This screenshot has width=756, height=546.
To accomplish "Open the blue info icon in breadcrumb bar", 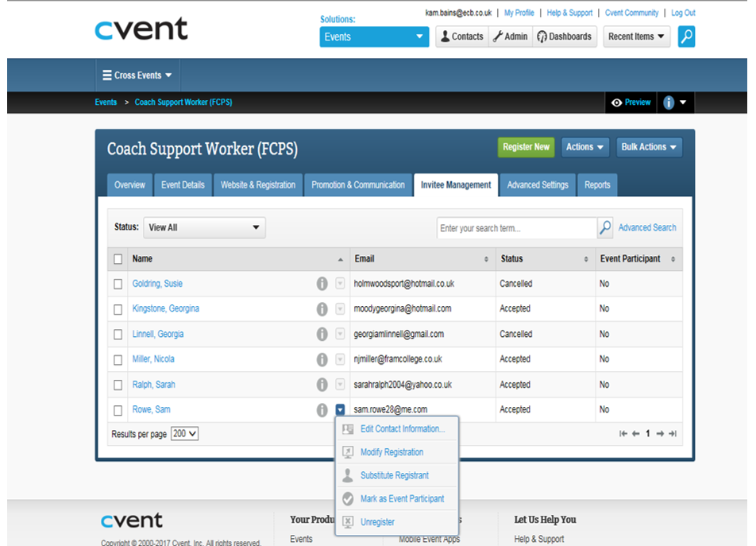I will click(669, 103).
